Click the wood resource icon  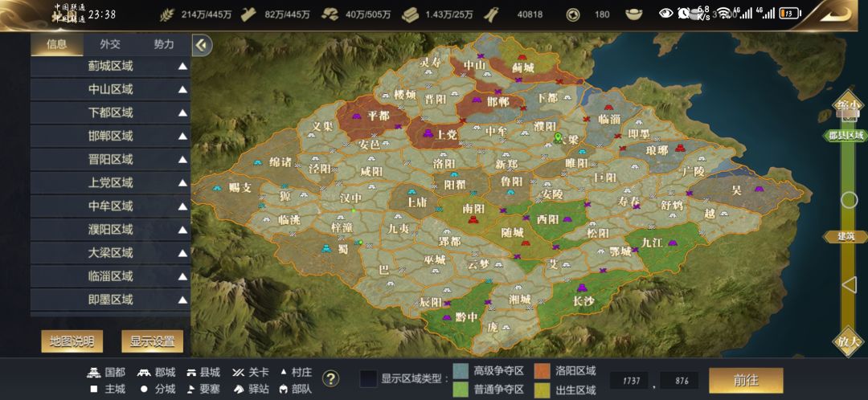click(x=248, y=14)
